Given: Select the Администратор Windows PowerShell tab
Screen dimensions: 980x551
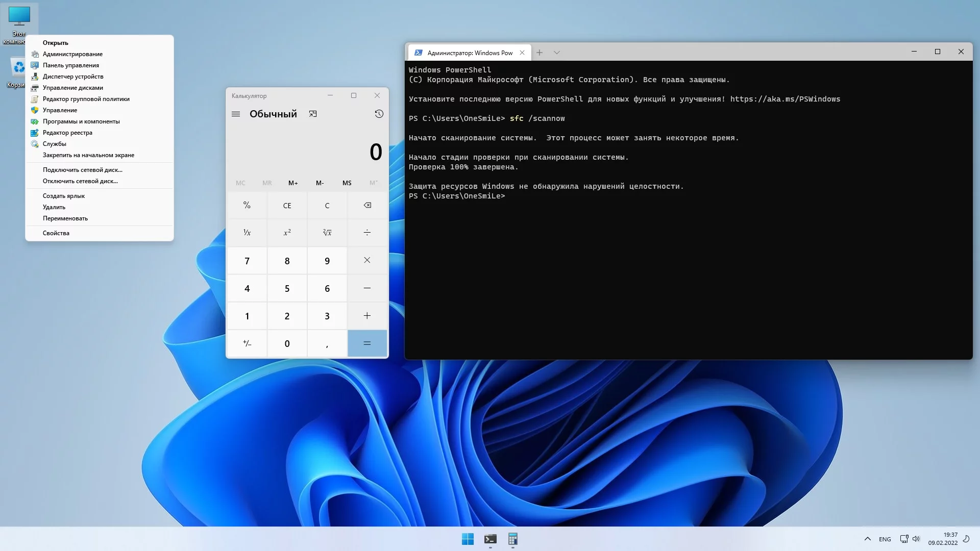Looking at the screenshot, I should (x=469, y=53).
